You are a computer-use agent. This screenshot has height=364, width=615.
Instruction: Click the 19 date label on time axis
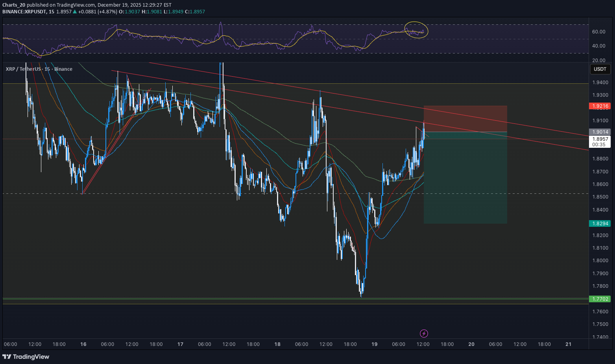pyautogui.click(x=374, y=344)
